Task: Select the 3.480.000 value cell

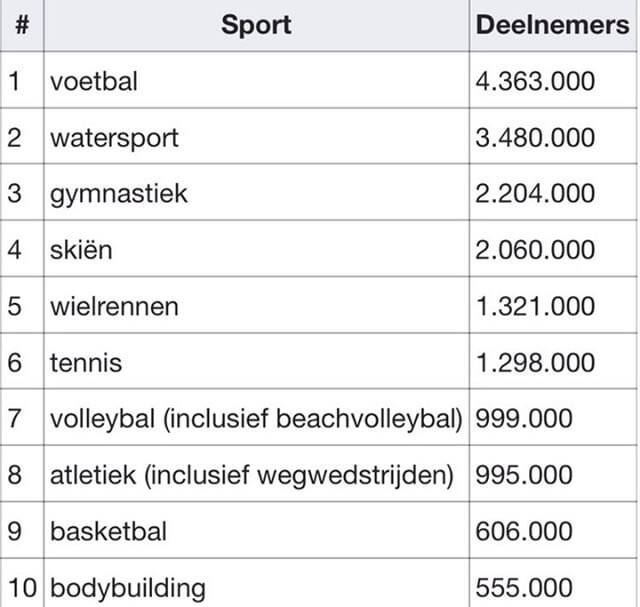Action: (535, 137)
